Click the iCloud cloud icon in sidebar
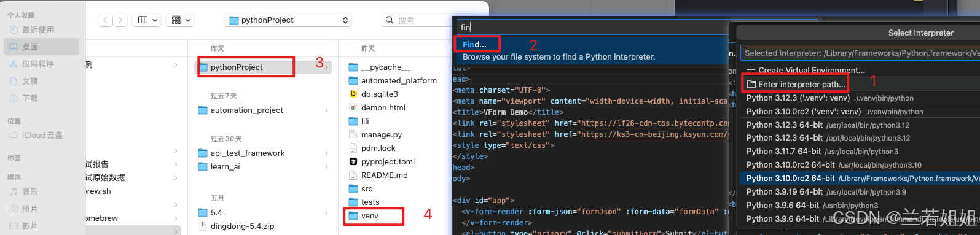980x235 pixels. (x=14, y=135)
